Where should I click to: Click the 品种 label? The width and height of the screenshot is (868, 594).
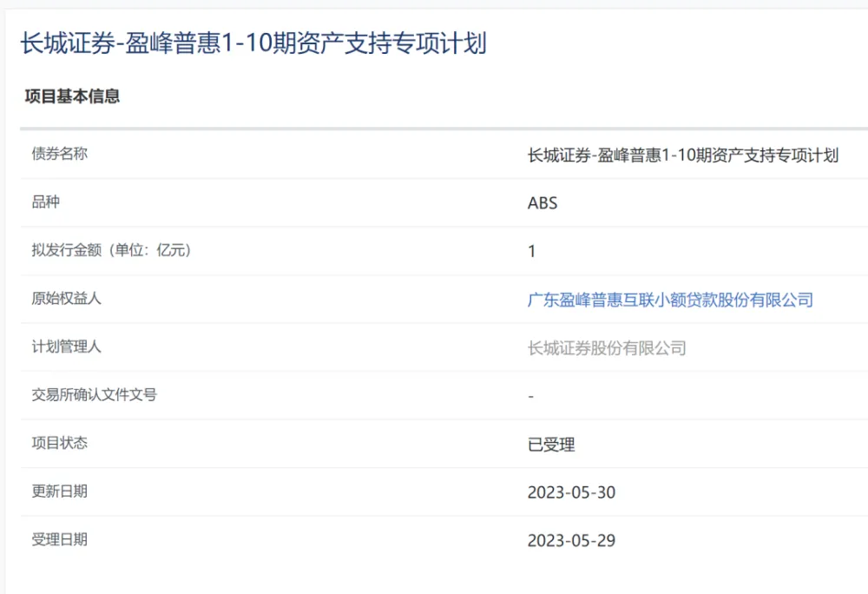tap(45, 202)
